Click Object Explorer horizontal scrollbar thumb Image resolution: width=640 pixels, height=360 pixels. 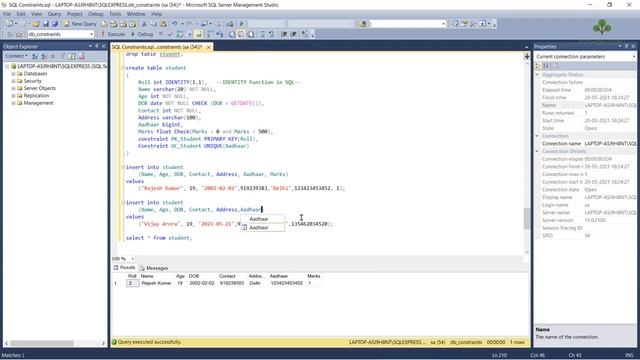coord(41,343)
